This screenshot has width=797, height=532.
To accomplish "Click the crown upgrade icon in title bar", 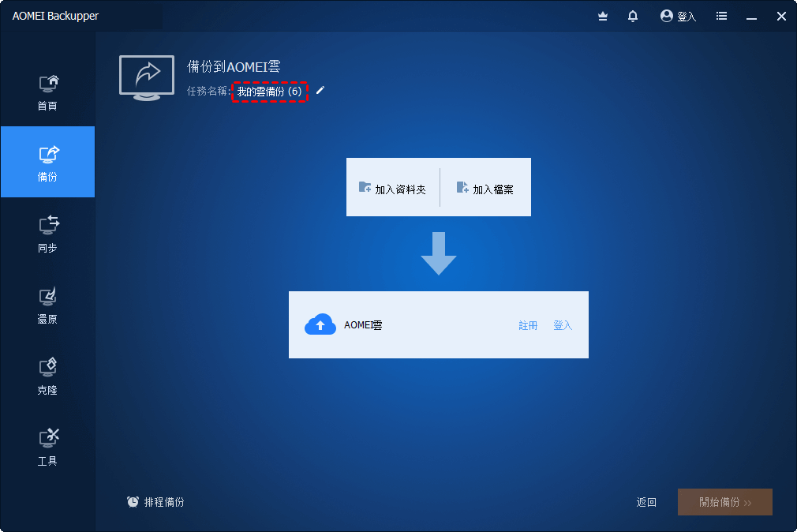I will (603, 17).
